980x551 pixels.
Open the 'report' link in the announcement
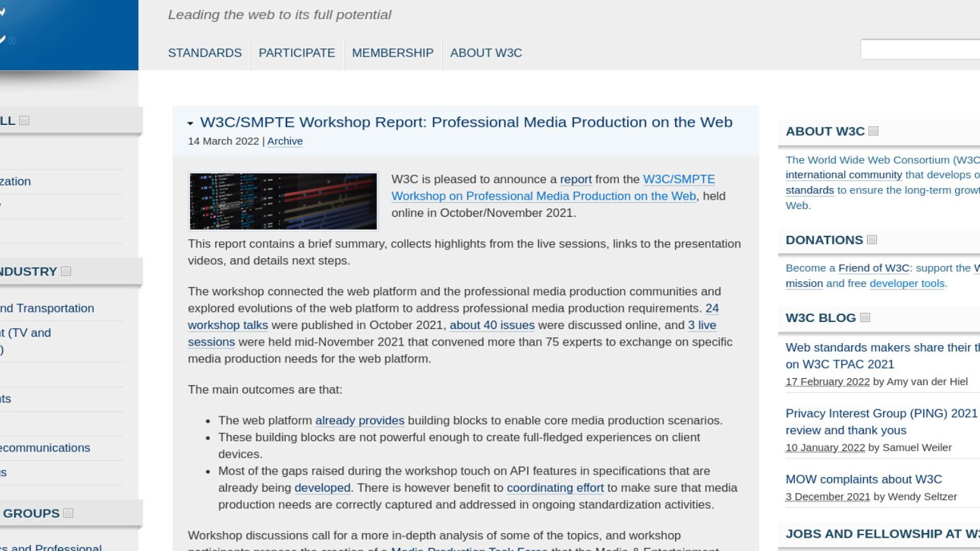click(575, 179)
